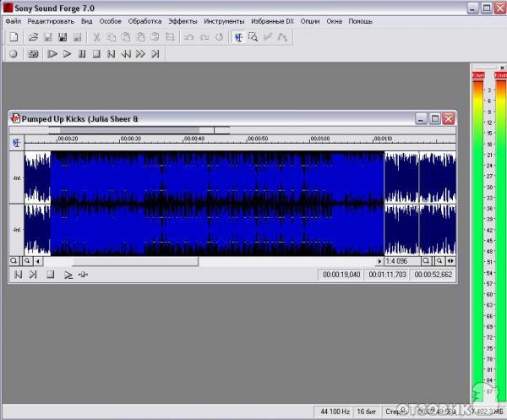Click the Open file folder icon
The image size is (507, 420).
coord(34,37)
